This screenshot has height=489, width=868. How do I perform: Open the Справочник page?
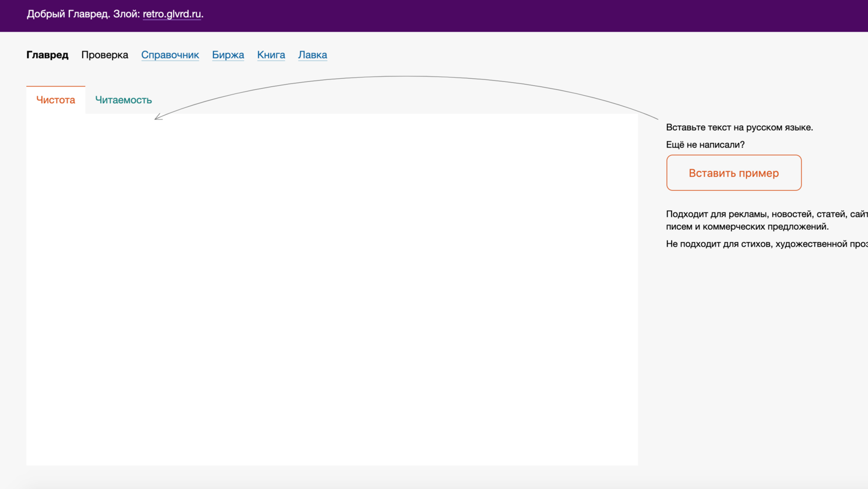(170, 55)
